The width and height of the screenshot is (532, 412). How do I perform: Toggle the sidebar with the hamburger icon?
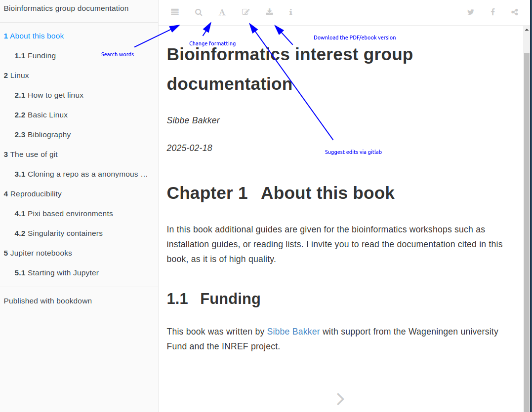175,12
